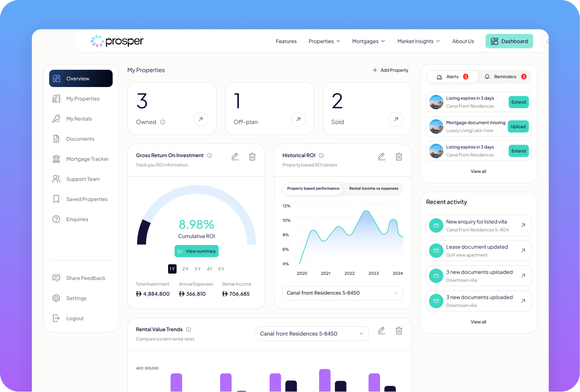Screen dimensions: 580x392
Task: Open Saved Properties bookmark icon
Action: pos(56,199)
